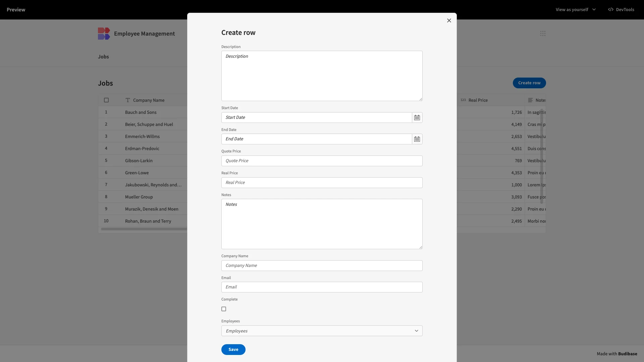Focus the Description text area

(x=322, y=76)
